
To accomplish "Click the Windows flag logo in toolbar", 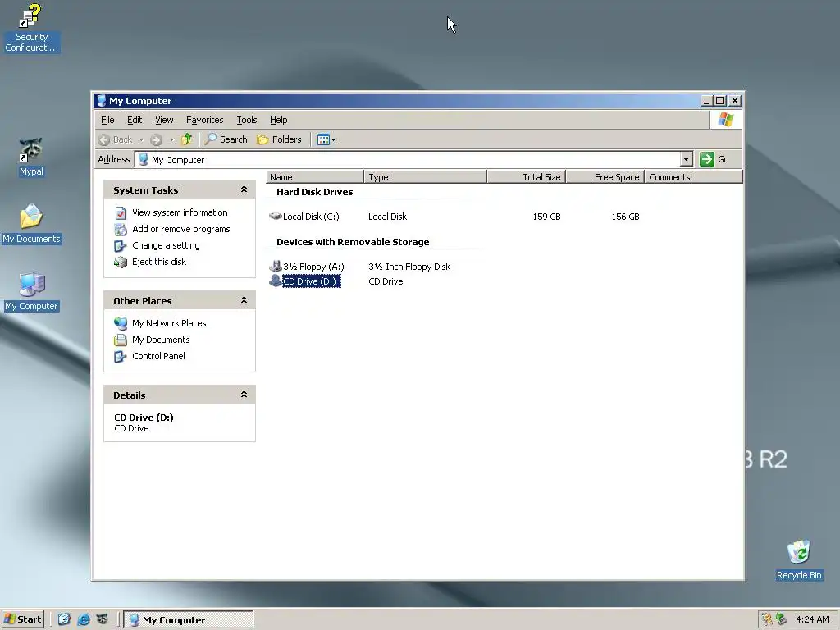I will (726, 120).
